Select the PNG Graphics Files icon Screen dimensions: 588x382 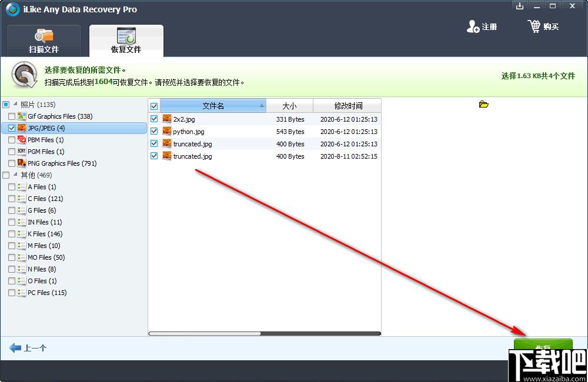pos(22,163)
